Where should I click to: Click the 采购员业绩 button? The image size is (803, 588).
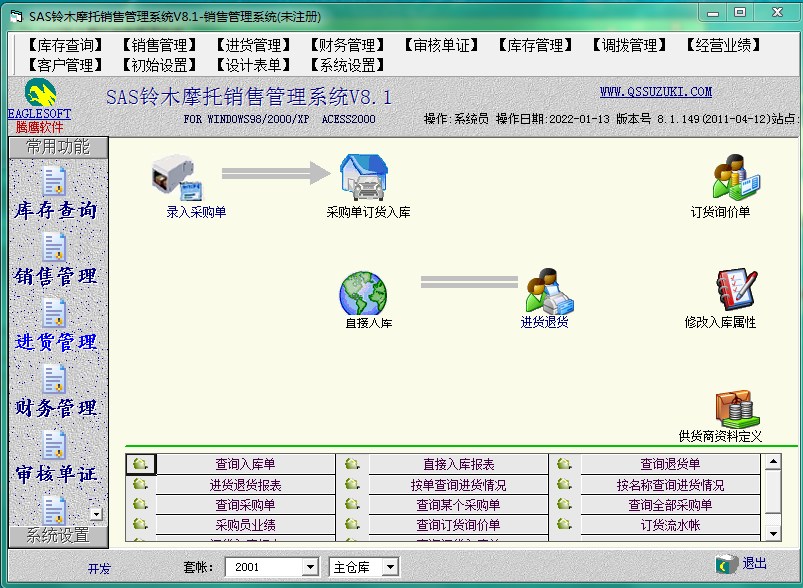click(x=245, y=524)
